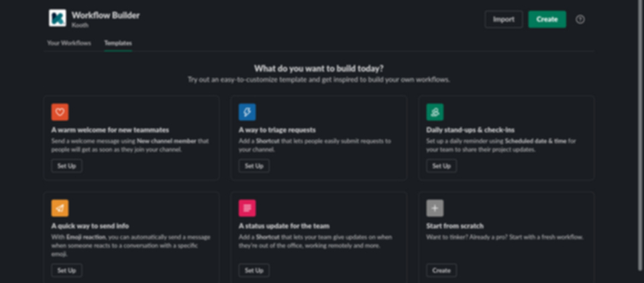This screenshot has height=283, width=644.
Task: Click the yellow paper plane send info icon
Action: [60, 209]
